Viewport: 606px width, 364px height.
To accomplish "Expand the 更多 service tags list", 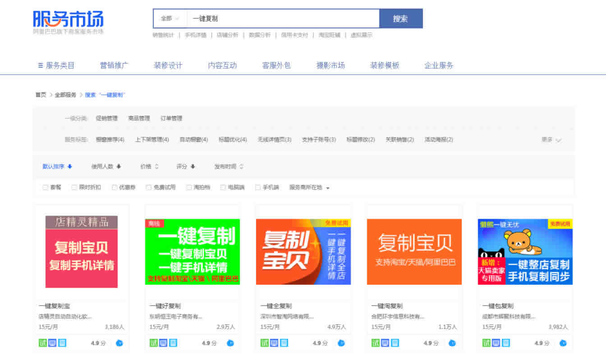I will [551, 140].
